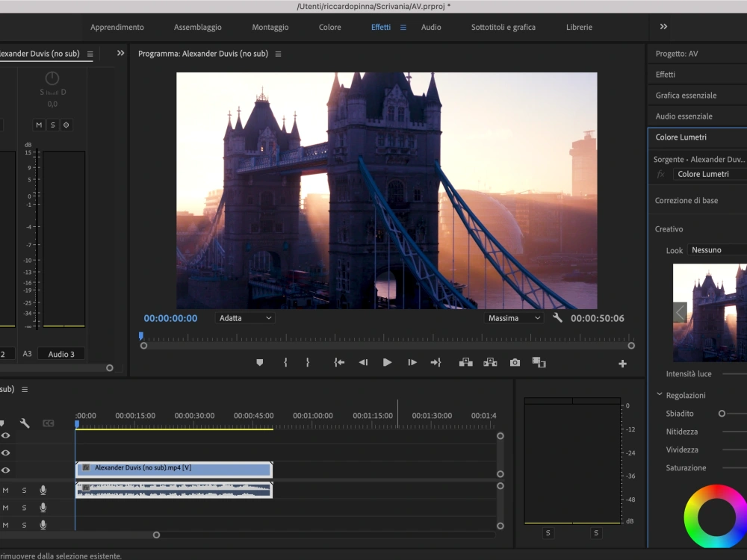Open the Grafica essenziale panel
Screen dimensions: 747x560
click(686, 96)
